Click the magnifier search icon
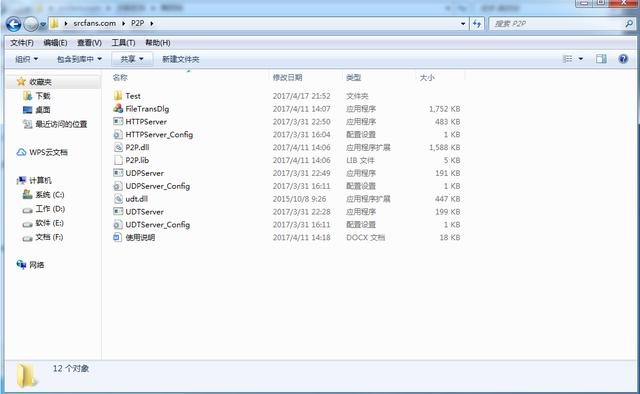Screen dimensions: 640x394 pyautogui.click(x=629, y=24)
